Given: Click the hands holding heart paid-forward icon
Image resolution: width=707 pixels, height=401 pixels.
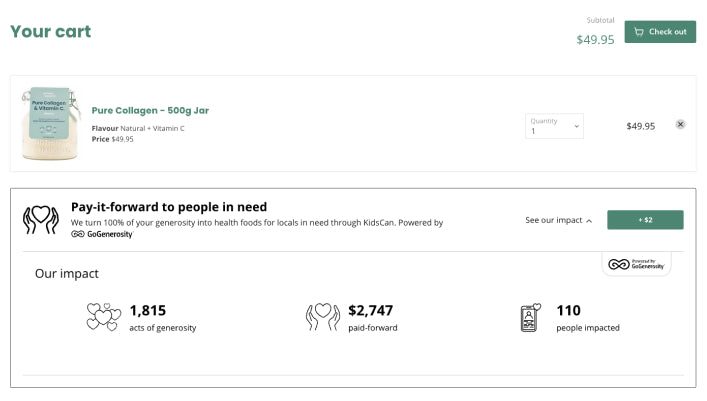Looking at the screenshot, I should [x=322, y=317].
